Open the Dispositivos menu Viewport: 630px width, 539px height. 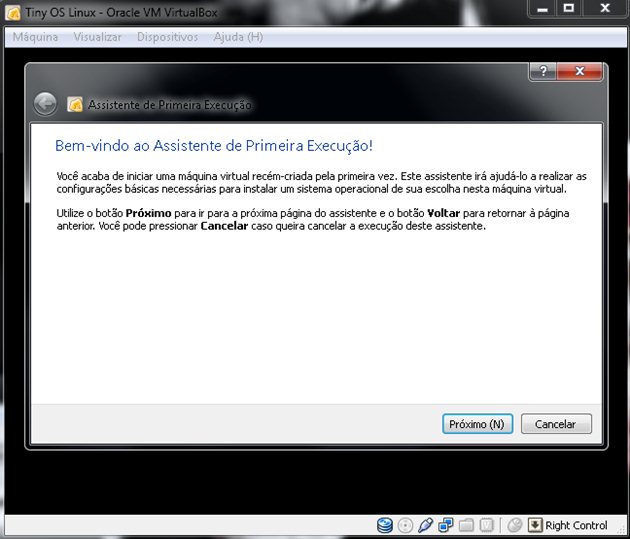tap(168, 37)
